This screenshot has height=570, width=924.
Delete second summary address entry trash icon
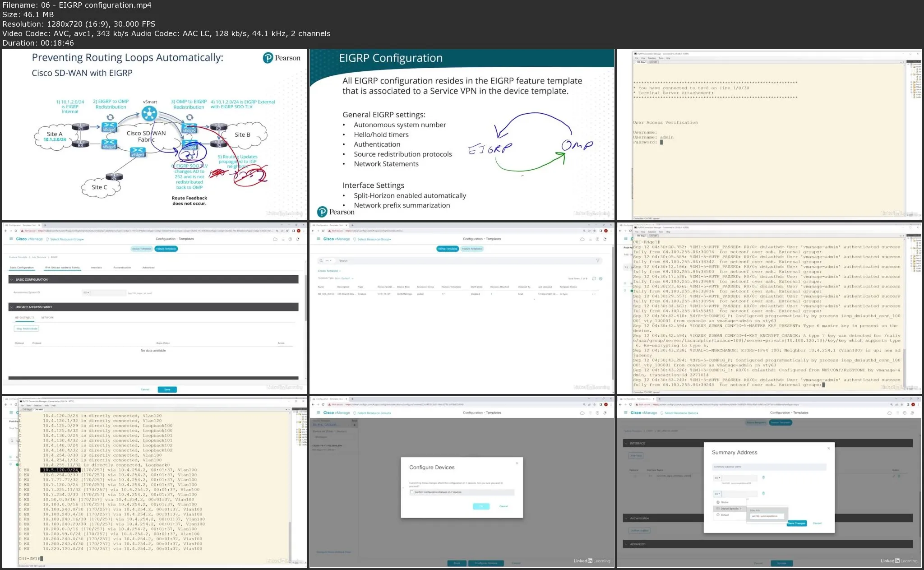pos(763,493)
